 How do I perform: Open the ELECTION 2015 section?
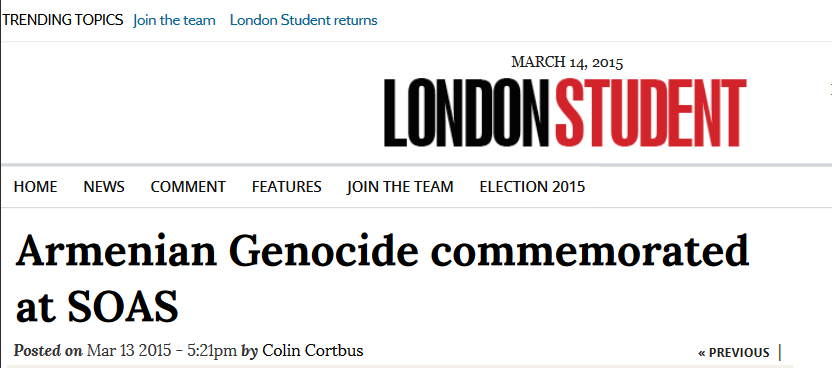click(532, 187)
